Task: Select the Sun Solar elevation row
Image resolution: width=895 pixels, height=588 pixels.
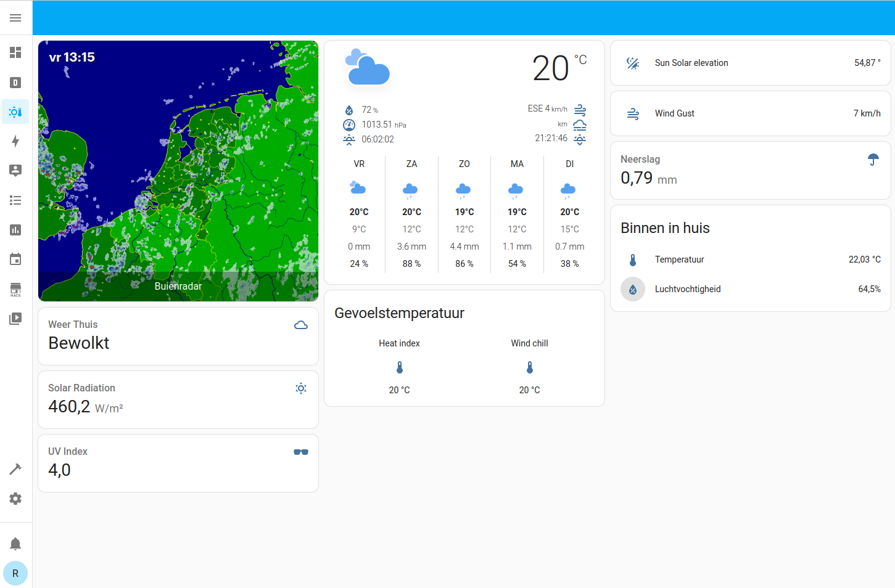Action: tap(750, 63)
